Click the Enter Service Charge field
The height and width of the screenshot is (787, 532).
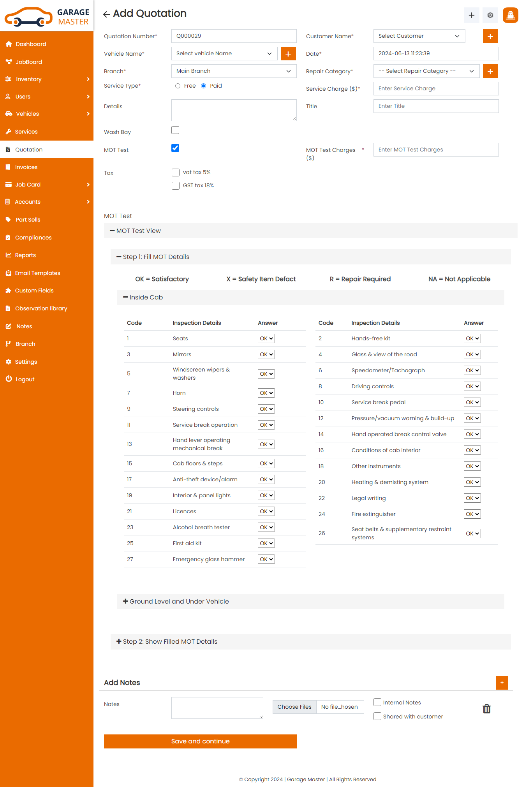point(435,89)
